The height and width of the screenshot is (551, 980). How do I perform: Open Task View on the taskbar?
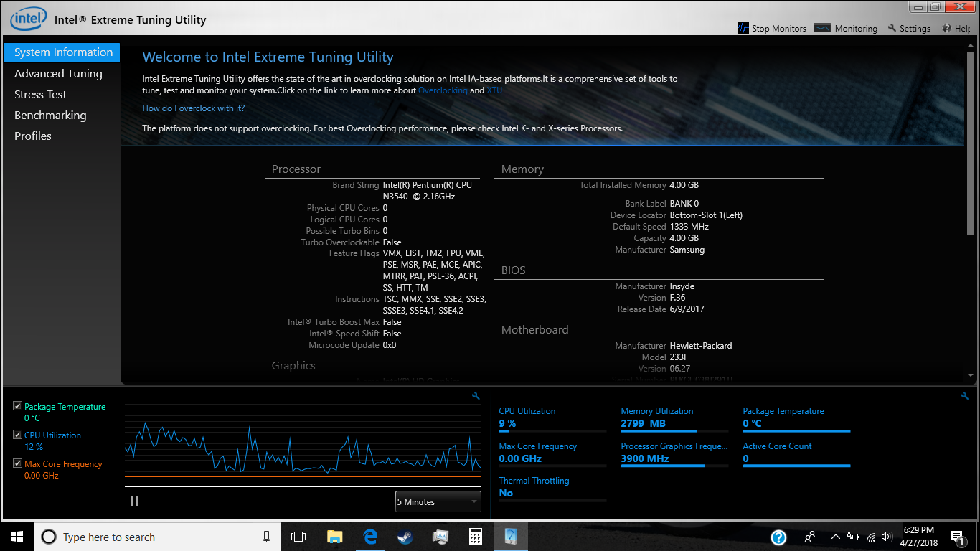(x=298, y=537)
